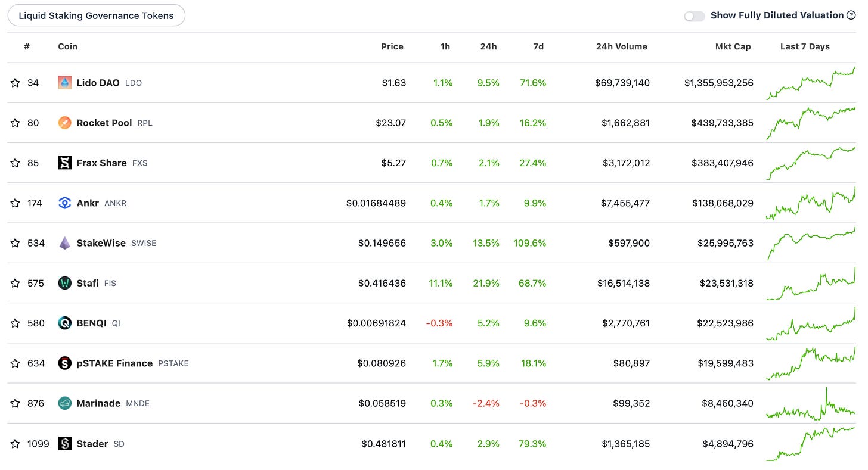This screenshot has width=868, height=470.
Task: Click Marinade's 7-day sparkline chart
Action: pos(811,403)
